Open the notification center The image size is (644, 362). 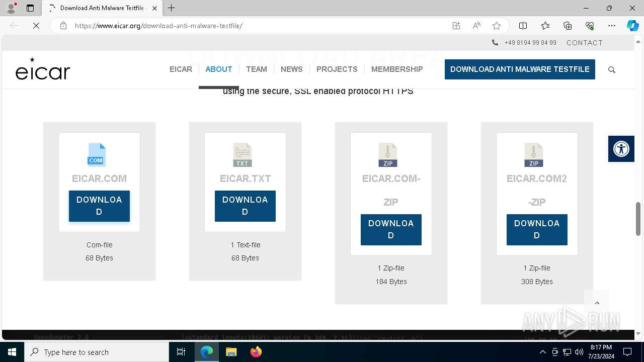[627, 352]
